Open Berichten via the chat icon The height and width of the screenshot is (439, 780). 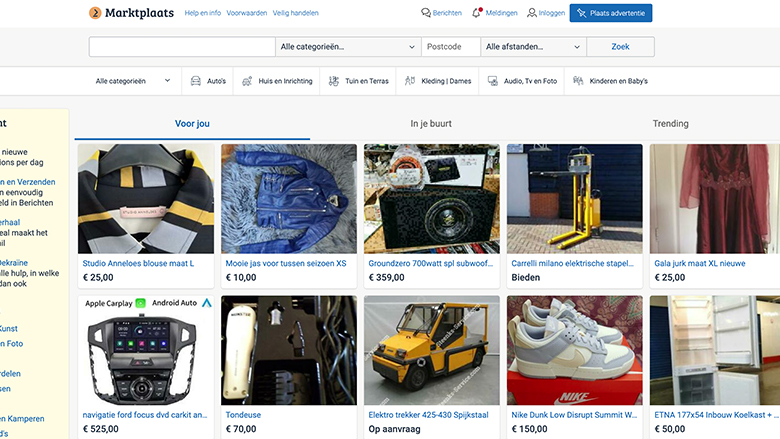(426, 13)
